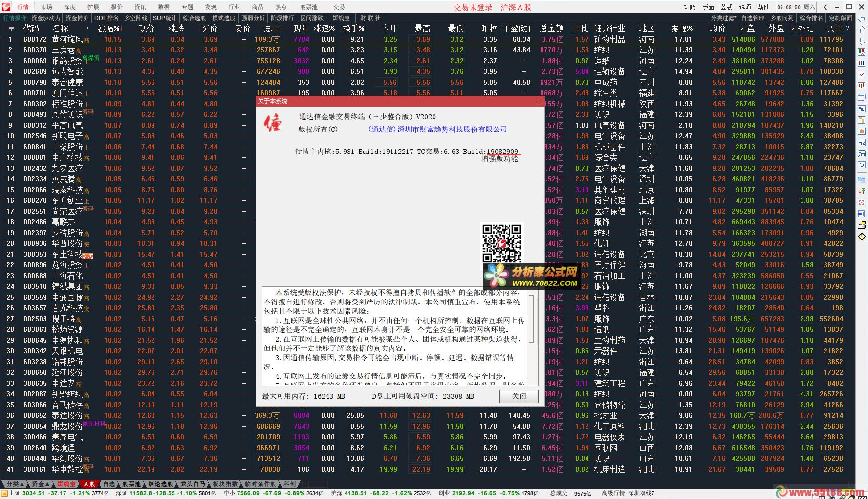Select the 短线宝 bottom tab

(x=66, y=484)
